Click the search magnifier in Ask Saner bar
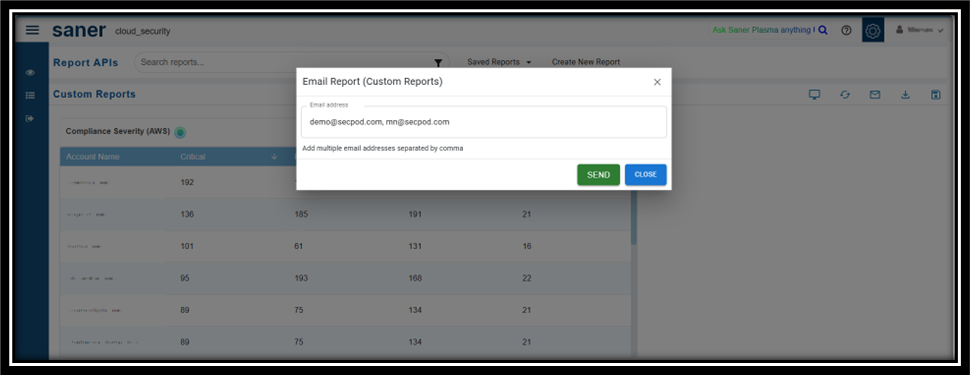Image resolution: width=970 pixels, height=375 pixels. coord(823,30)
